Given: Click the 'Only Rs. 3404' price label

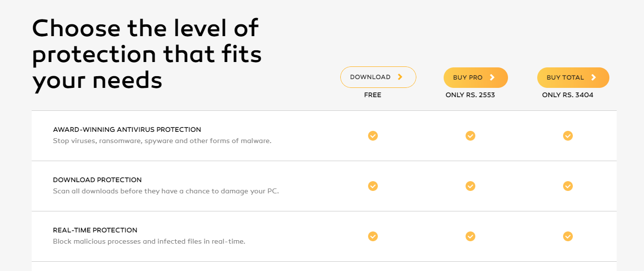Looking at the screenshot, I should (x=567, y=95).
